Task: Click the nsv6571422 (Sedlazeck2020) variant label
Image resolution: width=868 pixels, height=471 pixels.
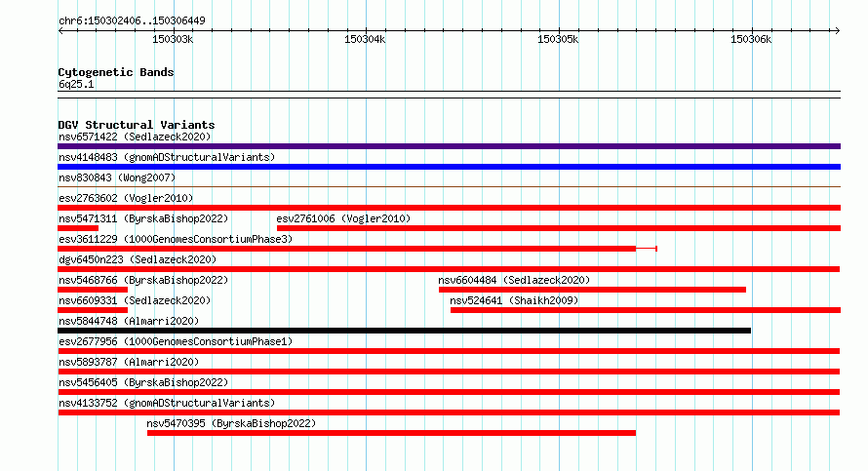Action: [135, 137]
